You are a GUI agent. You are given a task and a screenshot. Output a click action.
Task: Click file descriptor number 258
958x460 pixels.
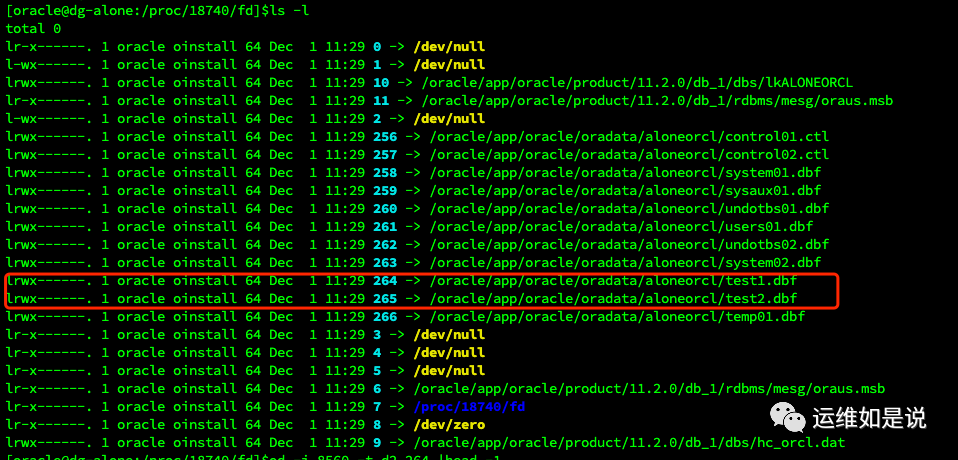coord(385,173)
